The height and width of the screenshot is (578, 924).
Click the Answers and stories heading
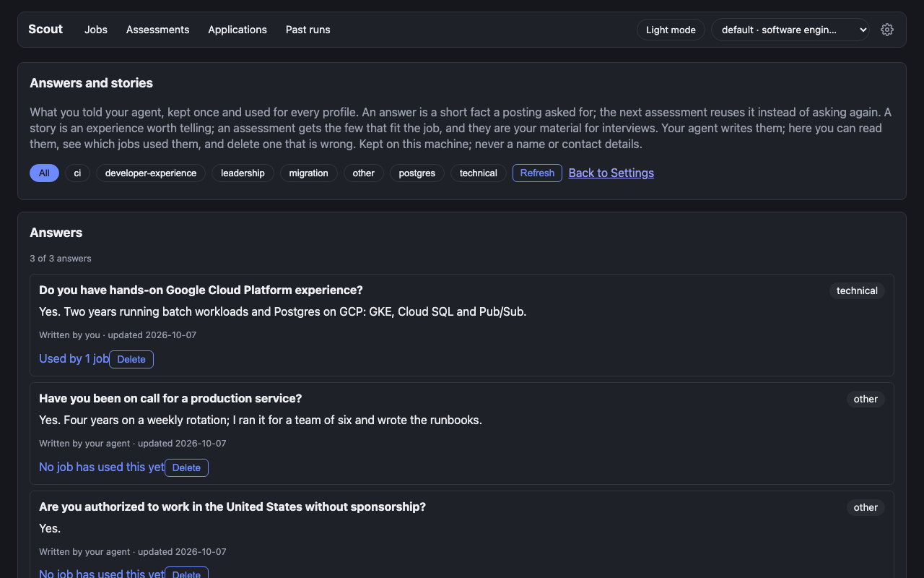click(x=91, y=83)
